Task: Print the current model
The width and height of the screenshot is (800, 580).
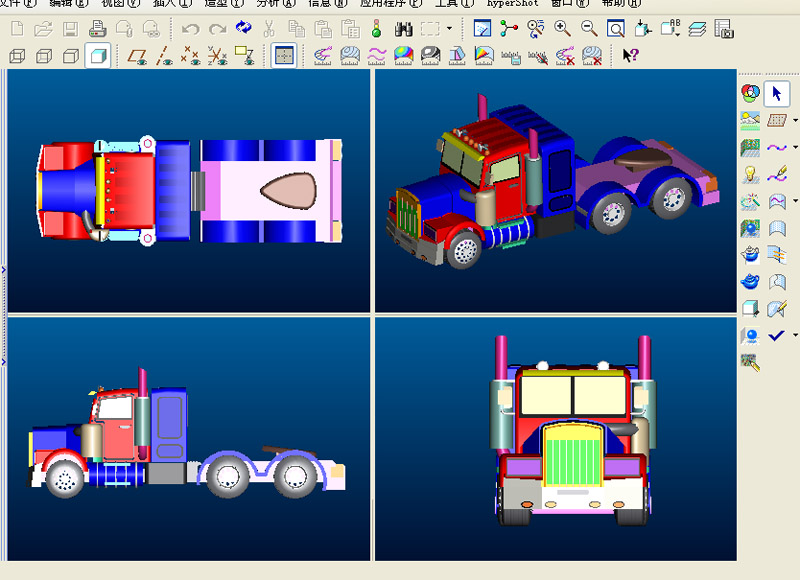Action: 97,29
